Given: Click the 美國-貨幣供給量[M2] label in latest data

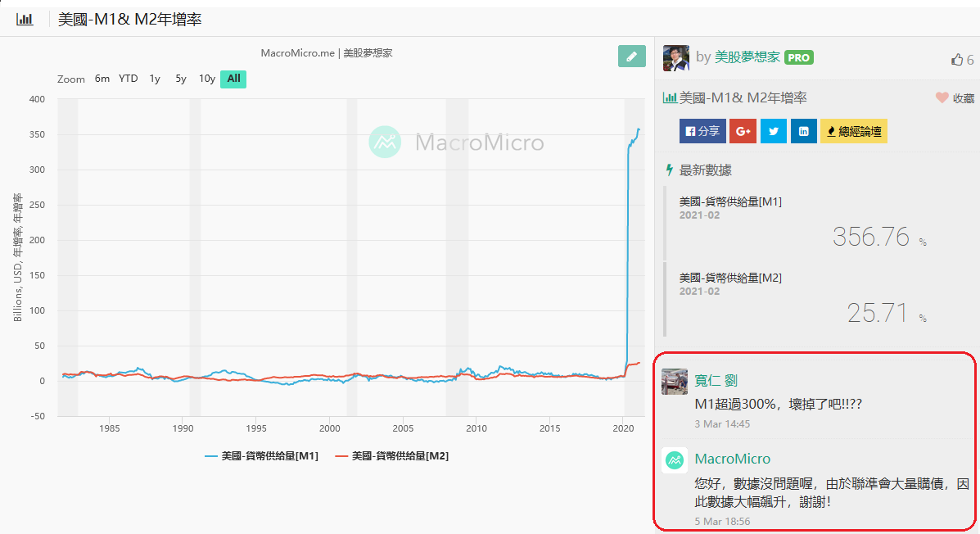Looking at the screenshot, I should [730, 278].
